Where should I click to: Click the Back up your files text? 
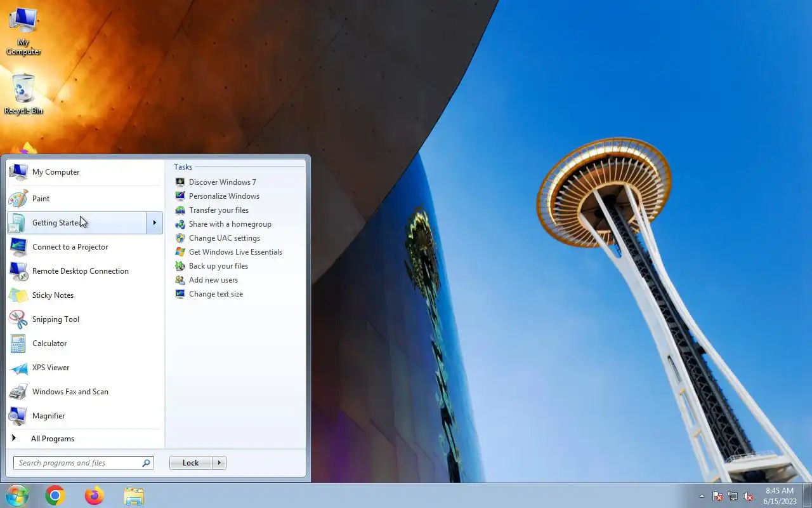(x=218, y=266)
